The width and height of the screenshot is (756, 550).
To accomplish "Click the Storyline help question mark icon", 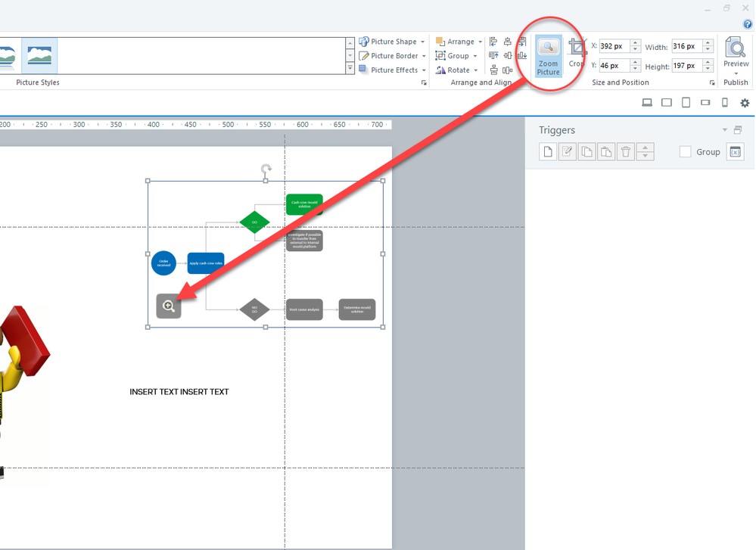I will tap(748, 24).
